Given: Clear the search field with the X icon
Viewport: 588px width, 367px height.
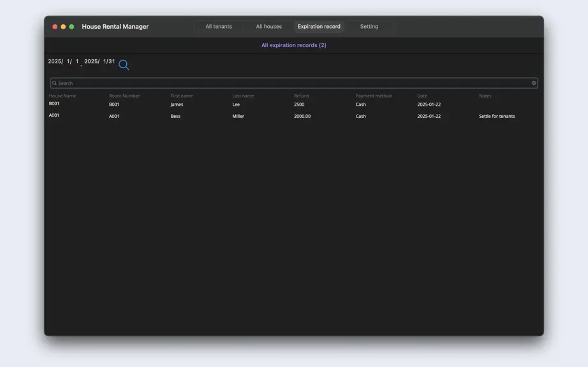Looking at the screenshot, I should point(534,83).
